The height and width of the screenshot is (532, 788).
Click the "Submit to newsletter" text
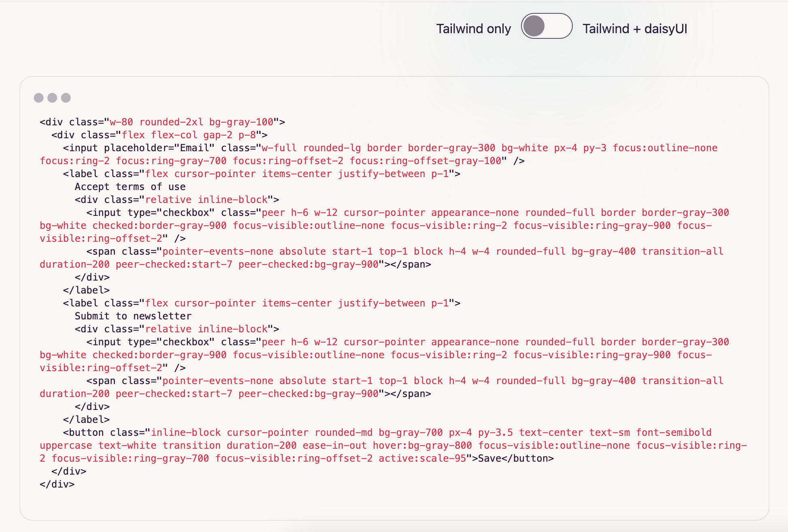133,316
